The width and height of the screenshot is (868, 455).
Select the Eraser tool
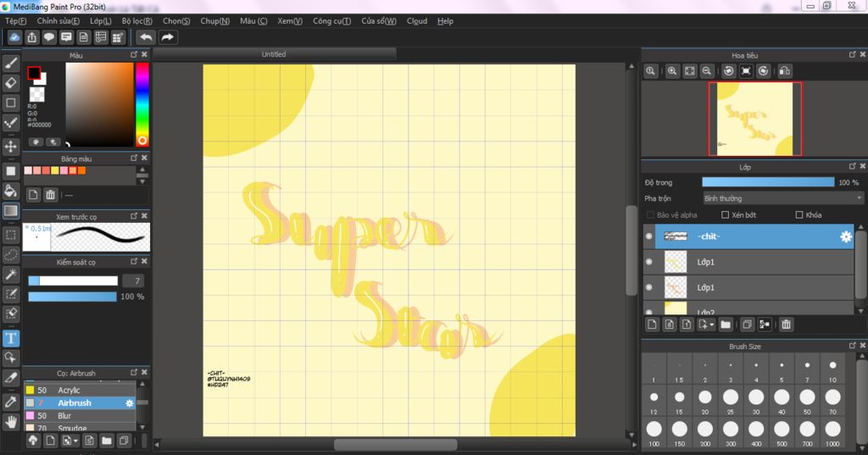click(x=10, y=83)
